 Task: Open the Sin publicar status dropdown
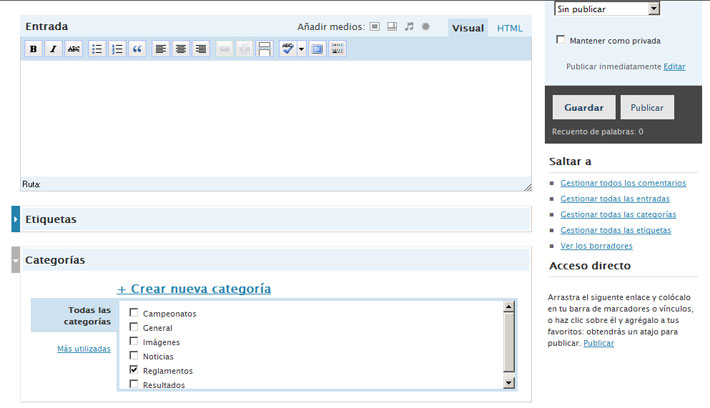607,9
